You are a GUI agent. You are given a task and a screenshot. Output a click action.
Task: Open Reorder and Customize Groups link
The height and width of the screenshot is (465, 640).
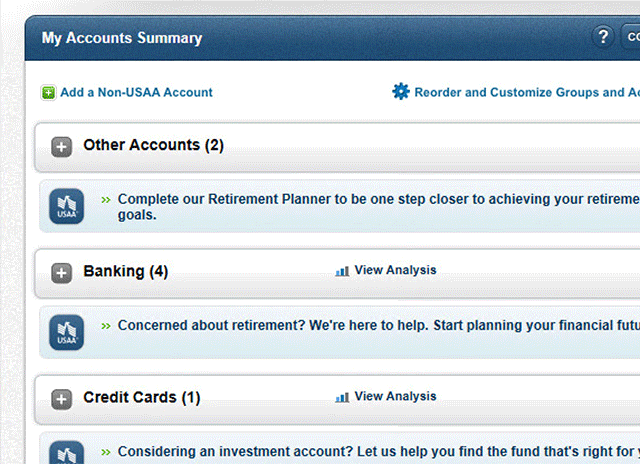click(527, 92)
